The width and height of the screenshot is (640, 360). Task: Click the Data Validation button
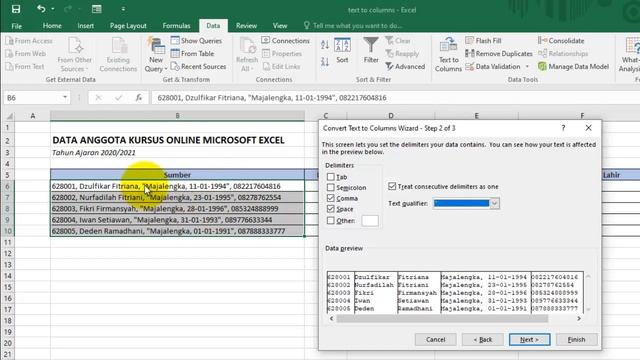click(493, 66)
